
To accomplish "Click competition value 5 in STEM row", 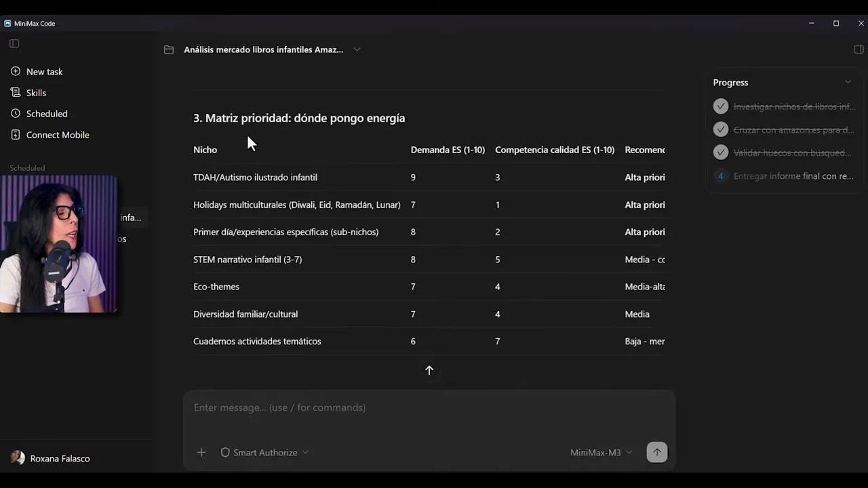I will [498, 260].
